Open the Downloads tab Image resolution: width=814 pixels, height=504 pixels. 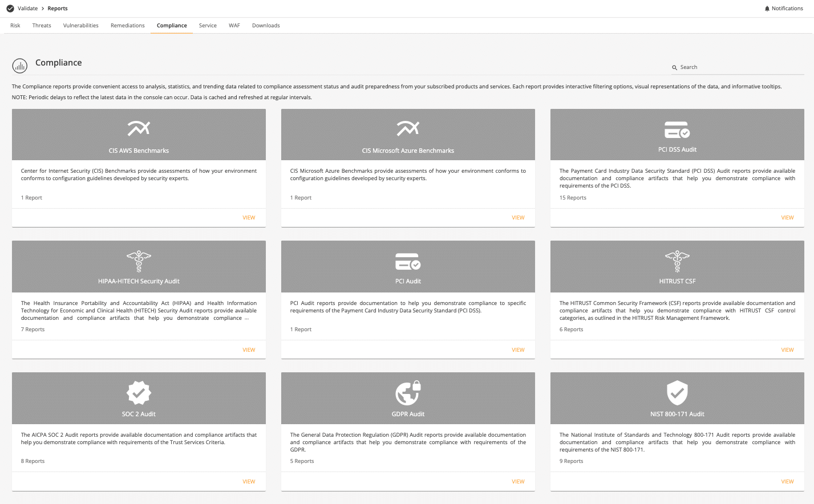pos(266,26)
